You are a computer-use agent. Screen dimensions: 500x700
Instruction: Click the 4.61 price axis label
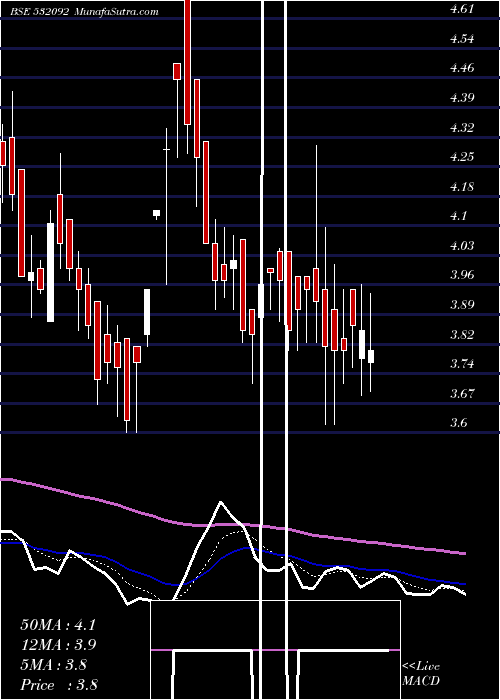click(x=462, y=9)
